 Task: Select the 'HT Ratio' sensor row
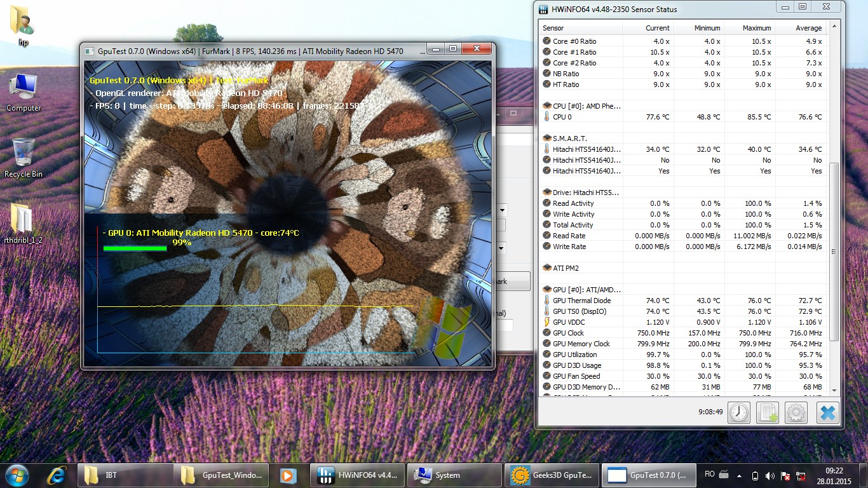[682, 85]
